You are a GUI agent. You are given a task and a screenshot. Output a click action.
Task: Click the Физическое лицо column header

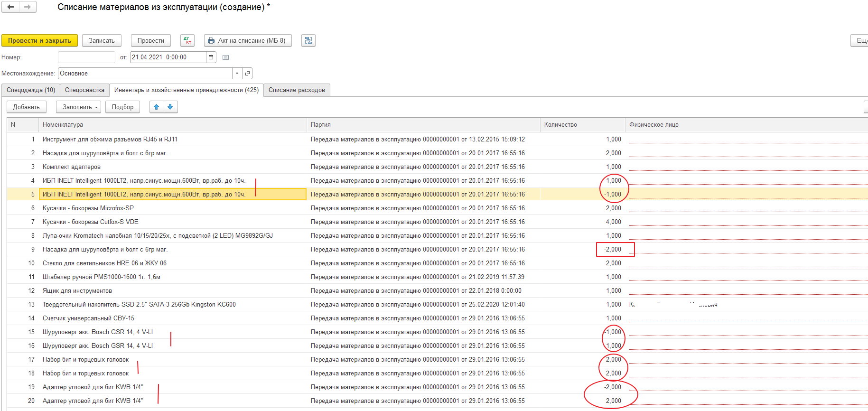pos(747,125)
